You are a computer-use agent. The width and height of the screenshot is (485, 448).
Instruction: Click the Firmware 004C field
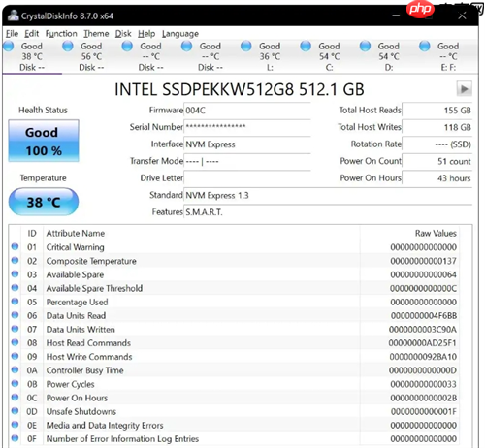coord(247,111)
